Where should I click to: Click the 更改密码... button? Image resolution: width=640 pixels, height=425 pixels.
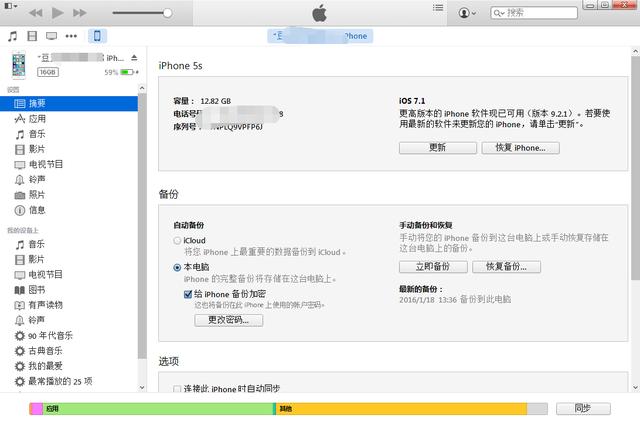[229, 320]
